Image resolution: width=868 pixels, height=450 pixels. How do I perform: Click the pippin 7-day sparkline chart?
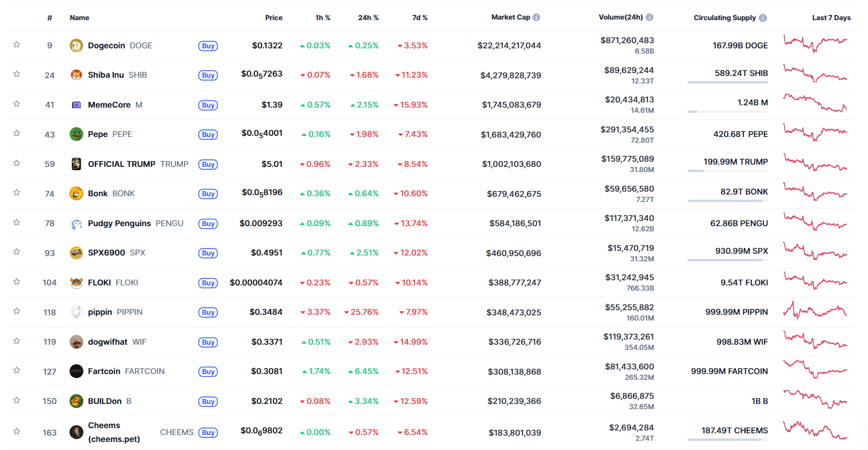point(816,312)
